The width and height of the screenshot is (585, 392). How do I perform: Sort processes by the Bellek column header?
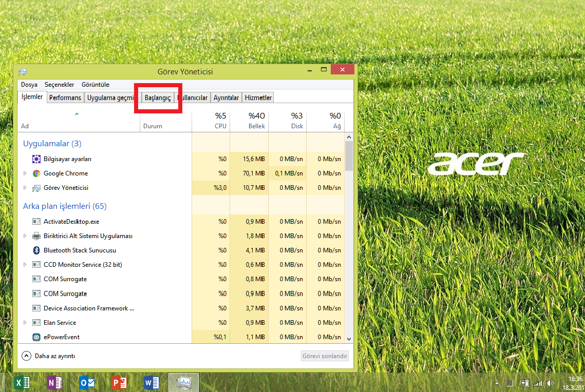(x=249, y=121)
